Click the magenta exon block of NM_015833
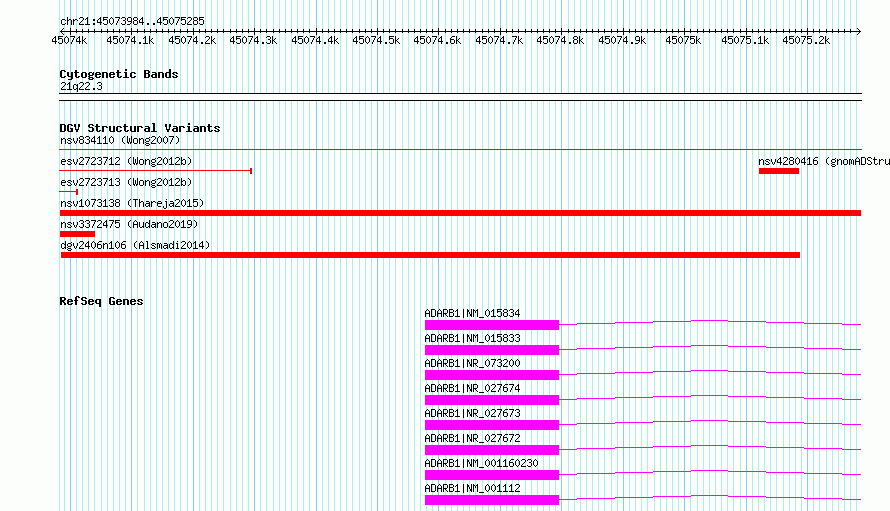The image size is (890, 511). (x=492, y=350)
